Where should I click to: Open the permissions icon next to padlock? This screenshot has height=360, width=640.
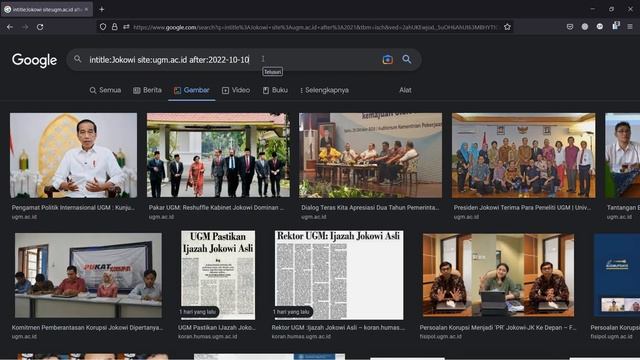coord(126,27)
